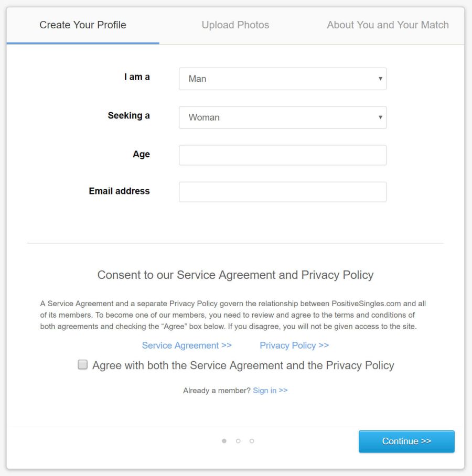The width and height of the screenshot is (472, 476).
Task: Focus the Email address text box
Action: (x=282, y=192)
